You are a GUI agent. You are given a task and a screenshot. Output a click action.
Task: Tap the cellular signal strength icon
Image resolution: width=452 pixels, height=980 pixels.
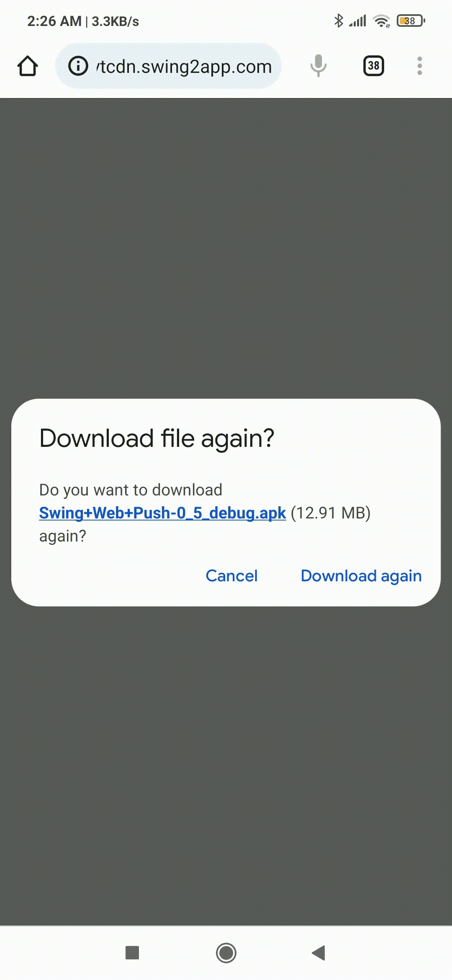pyautogui.click(x=358, y=21)
